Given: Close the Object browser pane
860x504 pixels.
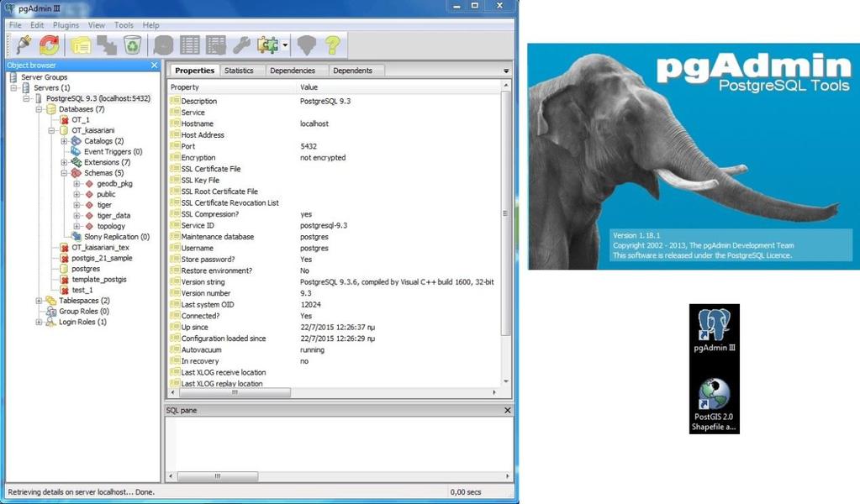Looking at the screenshot, I should pos(154,66).
